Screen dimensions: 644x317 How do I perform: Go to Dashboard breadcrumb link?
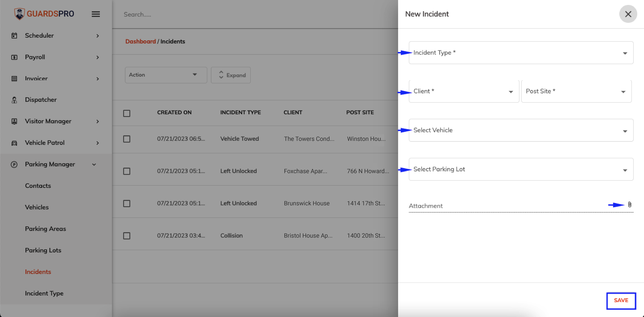click(140, 41)
